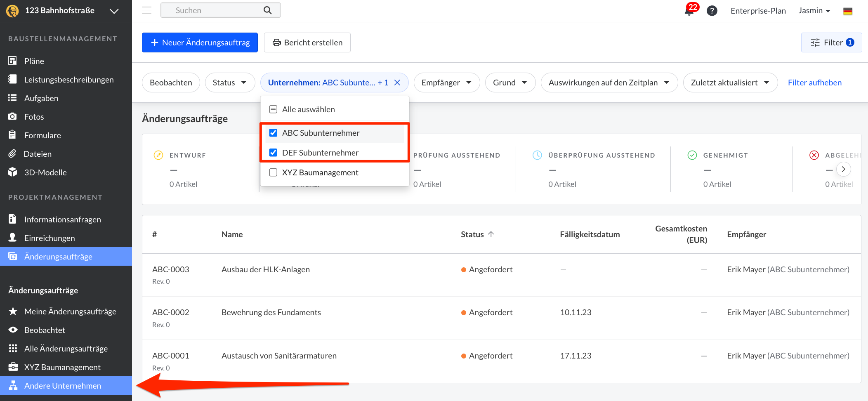Click the German flag language icon
The image size is (868, 401).
coord(847,11)
